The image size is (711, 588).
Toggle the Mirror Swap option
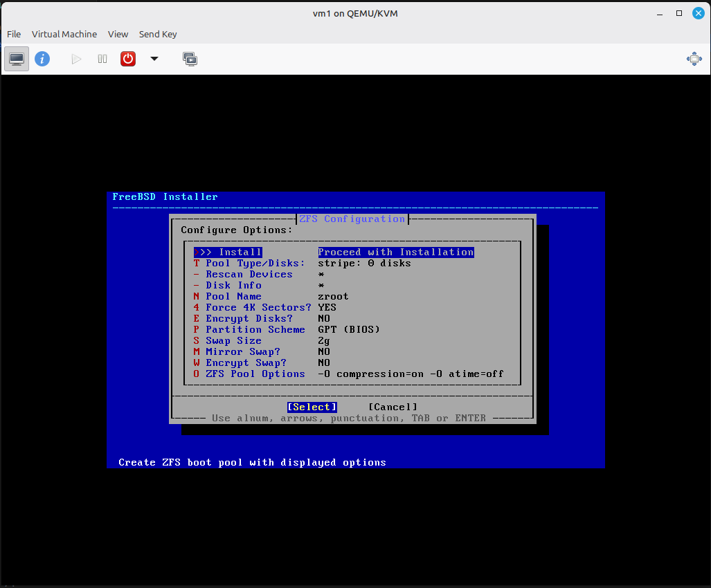[243, 352]
